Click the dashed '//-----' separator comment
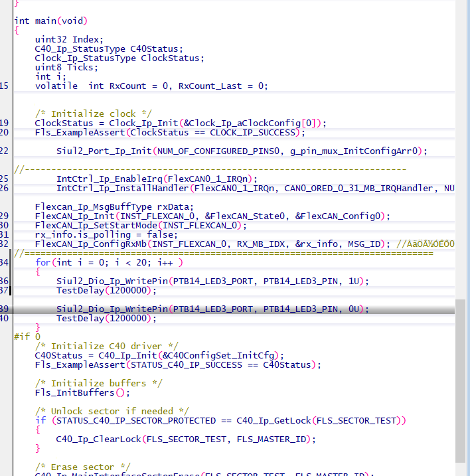The image size is (470, 476). point(210,169)
